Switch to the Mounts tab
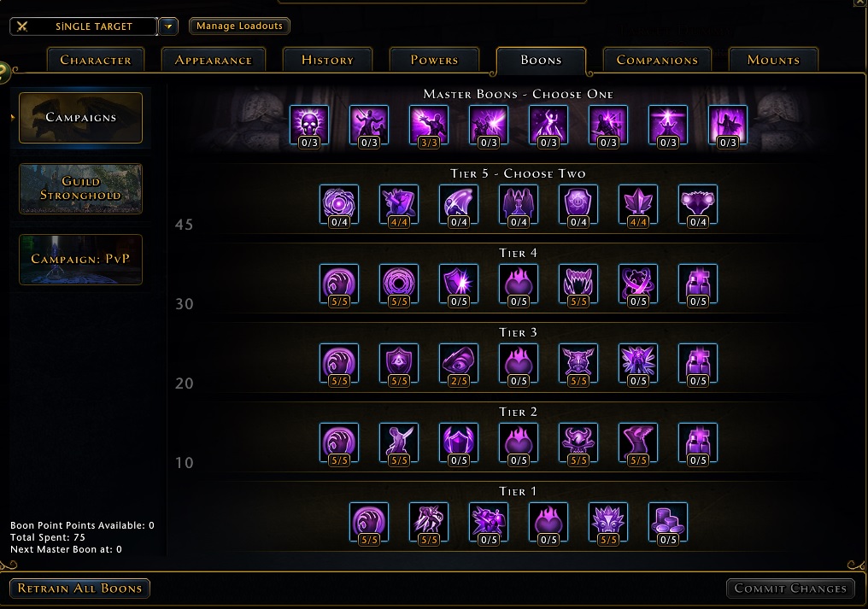The height and width of the screenshot is (609, 868). (773, 60)
